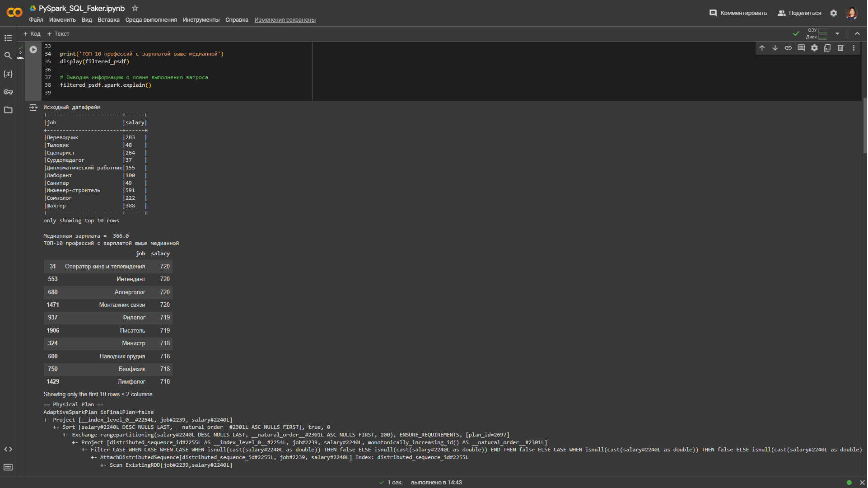Select the Оператор кино и телевидения row

click(x=108, y=267)
